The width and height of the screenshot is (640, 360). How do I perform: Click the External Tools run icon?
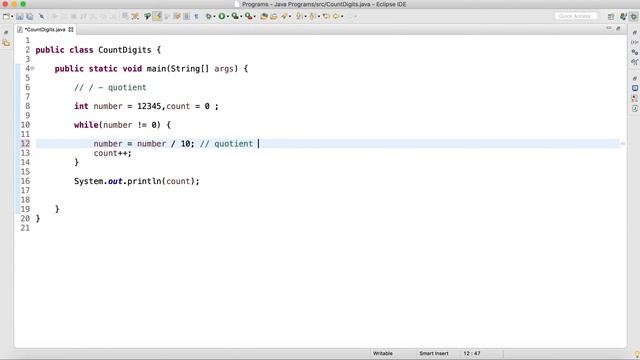point(249,16)
